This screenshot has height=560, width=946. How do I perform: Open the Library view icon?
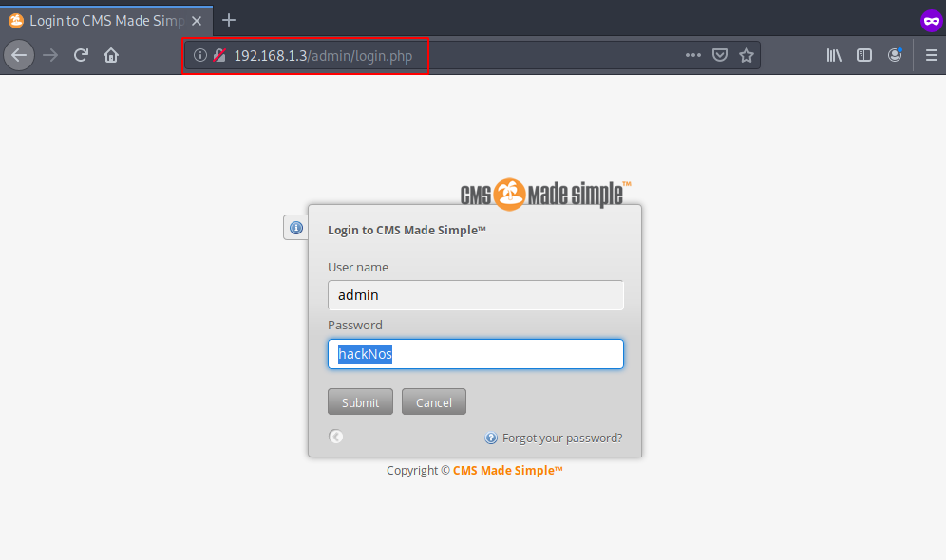834,55
